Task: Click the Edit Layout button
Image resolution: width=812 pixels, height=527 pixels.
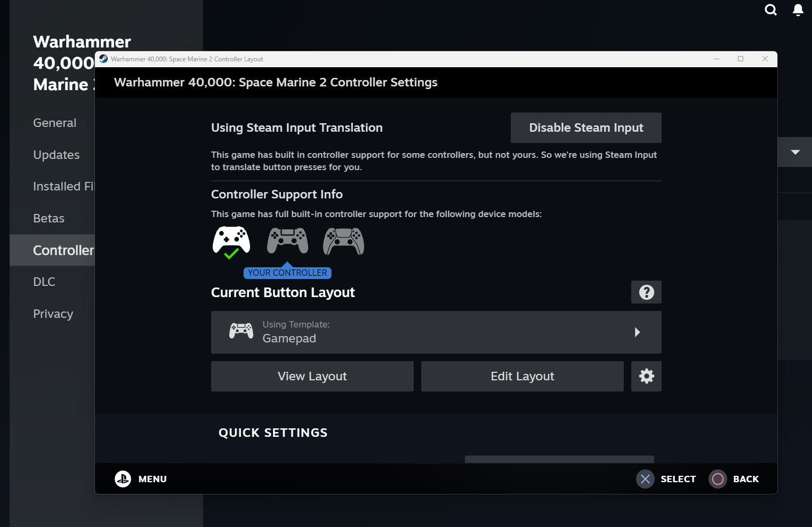Action: (x=522, y=377)
